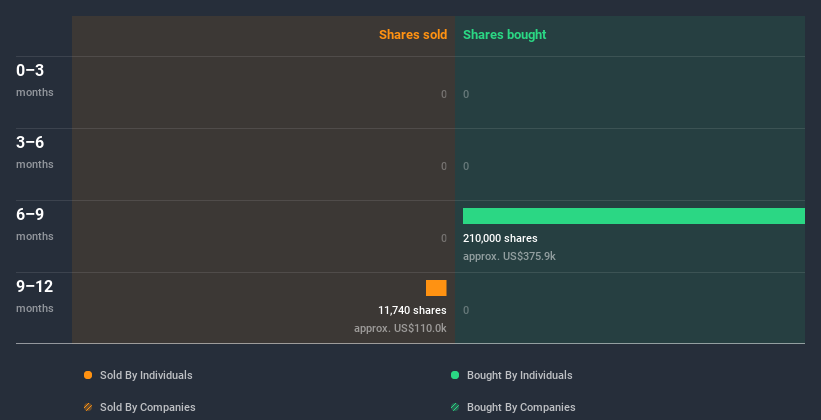Image resolution: width=821 pixels, height=420 pixels.
Task: Select the 9–12 months row label
Action: [34, 296]
